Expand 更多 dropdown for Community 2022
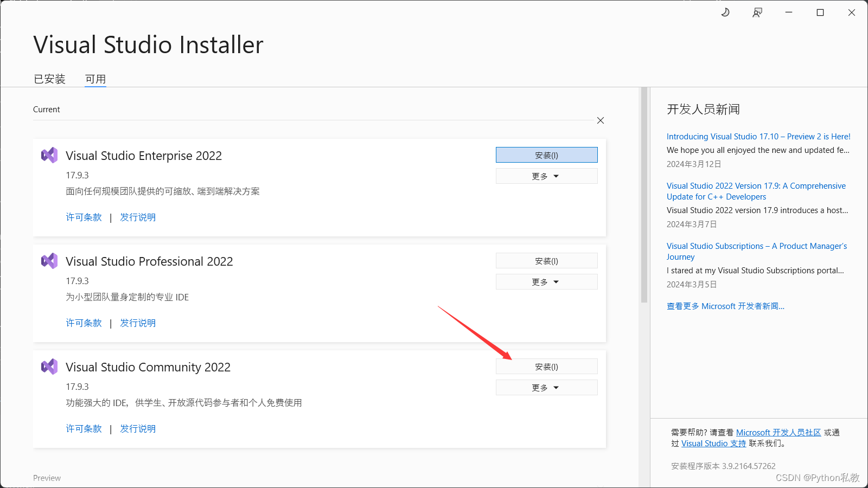Viewport: 868px width, 488px height. 547,388
